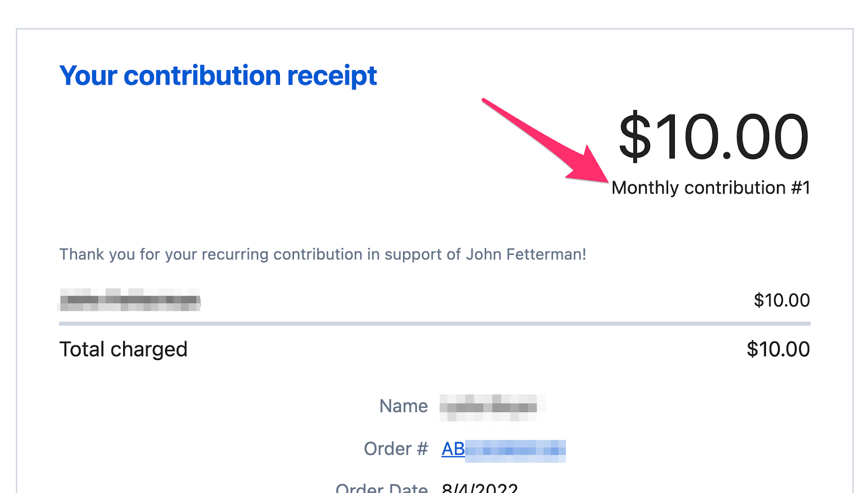Image resolution: width=868 pixels, height=493 pixels.
Task: Click the line item $10.00 amount
Action: point(781,300)
